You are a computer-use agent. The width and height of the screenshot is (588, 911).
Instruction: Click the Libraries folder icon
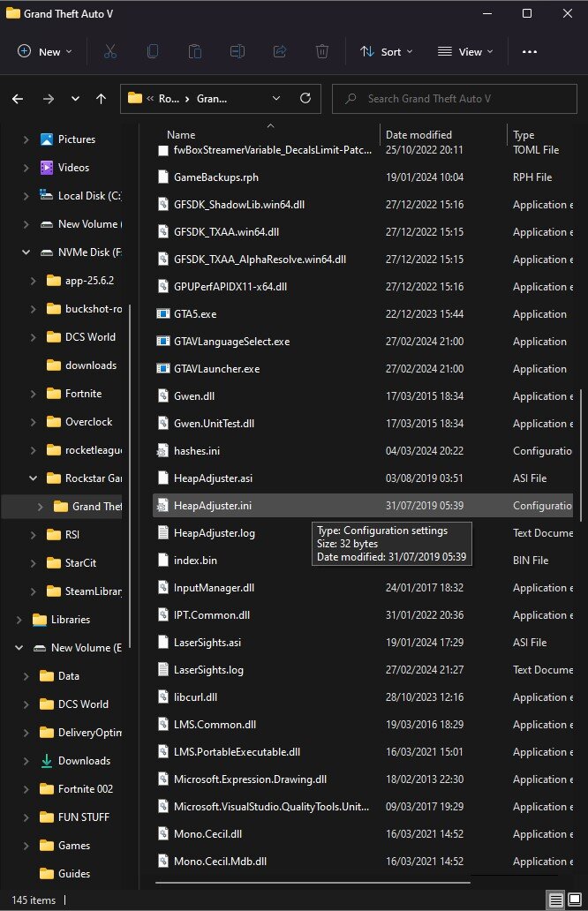pos(40,620)
